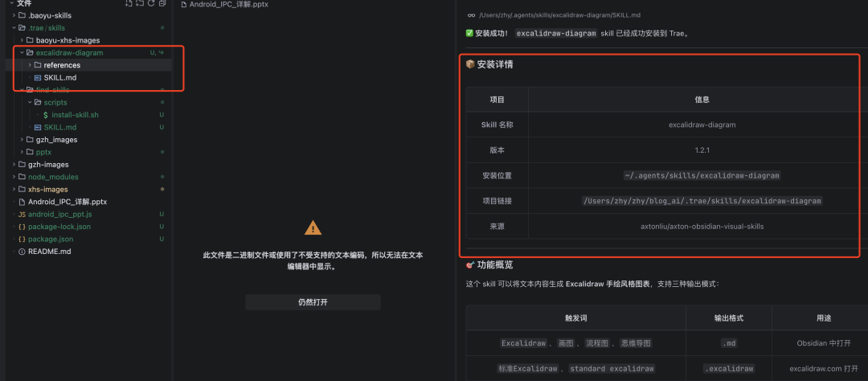Expand the .baoyu-skills folder
868x381 pixels.
tap(14, 15)
